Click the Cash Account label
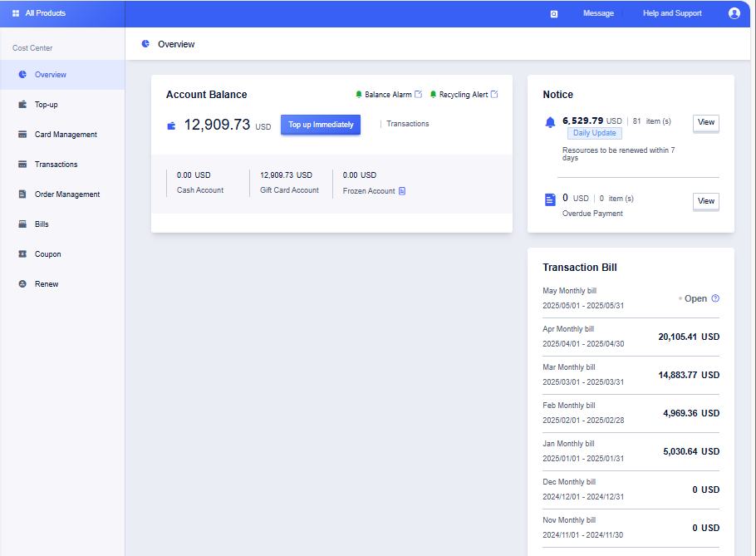Image resolution: width=756 pixels, height=556 pixels. (x=200, y=190)
